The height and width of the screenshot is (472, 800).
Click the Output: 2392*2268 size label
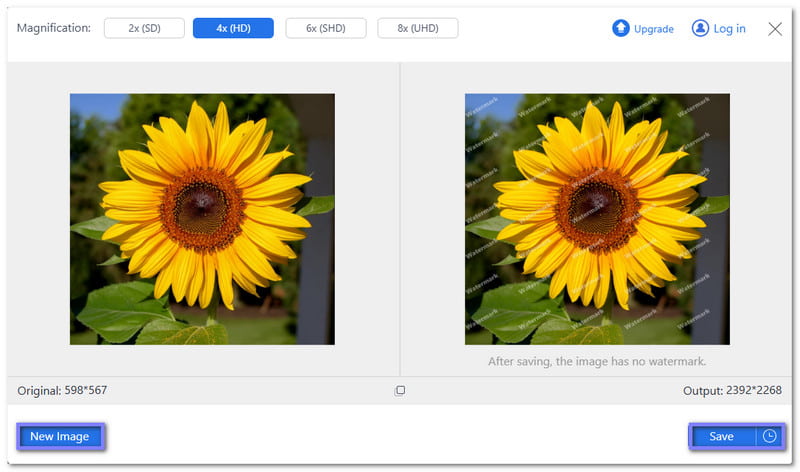(x=726, y=390)
